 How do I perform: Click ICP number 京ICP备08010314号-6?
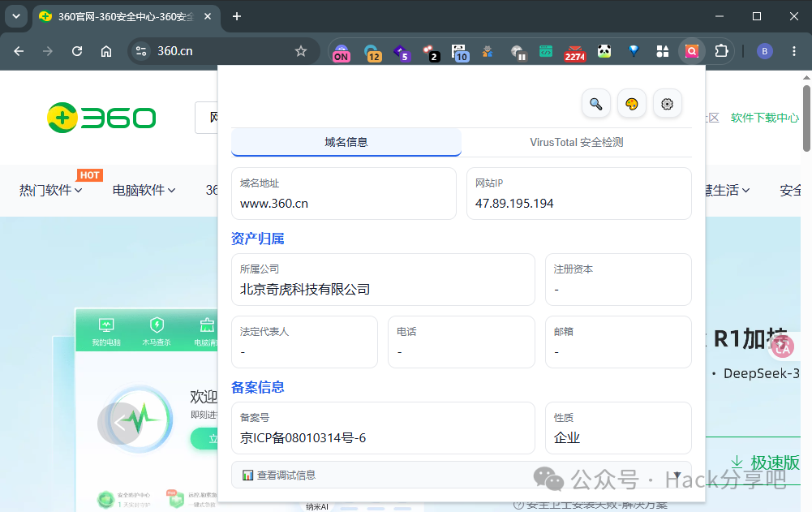[x=303, y=438]
